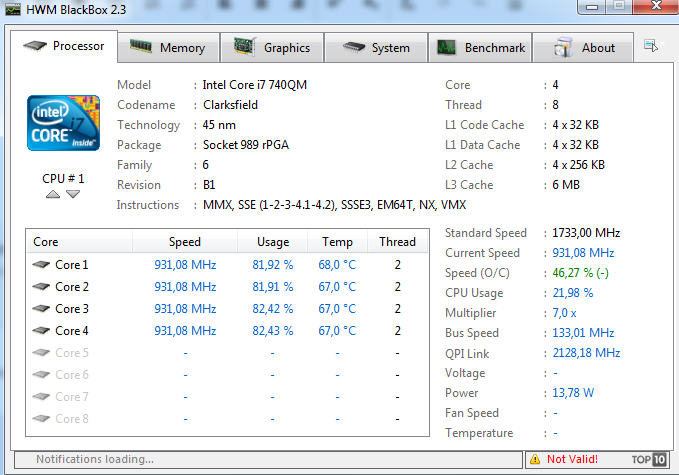Click QPI Link value '2128,18 MHz'
Screen dimensions: 679x475
click(x=586, y=353)
